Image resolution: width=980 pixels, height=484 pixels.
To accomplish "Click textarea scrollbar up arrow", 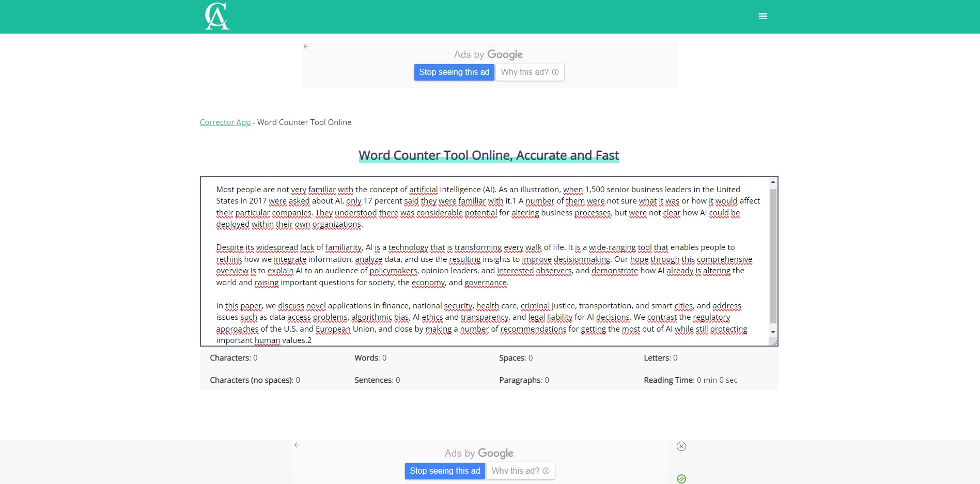I will (x=773, y=182).
